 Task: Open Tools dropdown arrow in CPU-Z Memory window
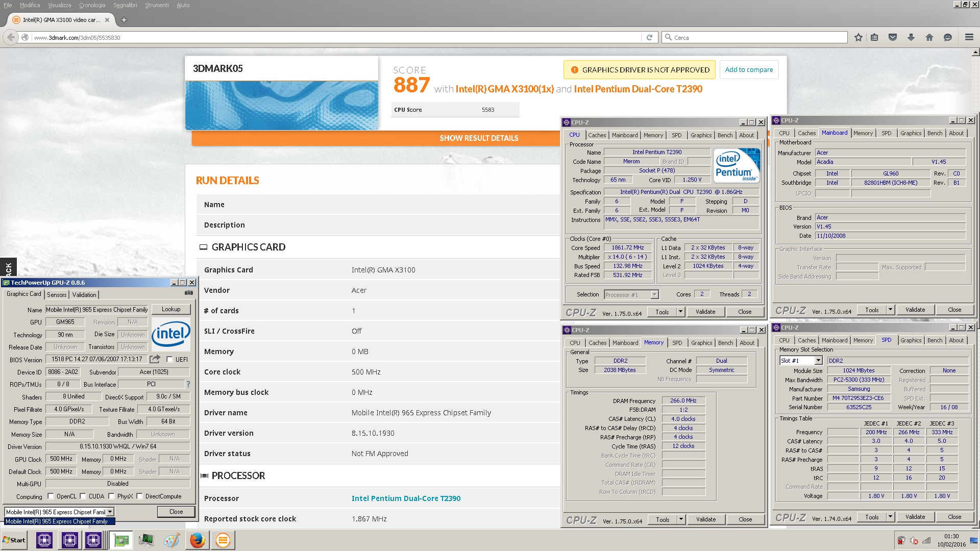click(680, 519)
